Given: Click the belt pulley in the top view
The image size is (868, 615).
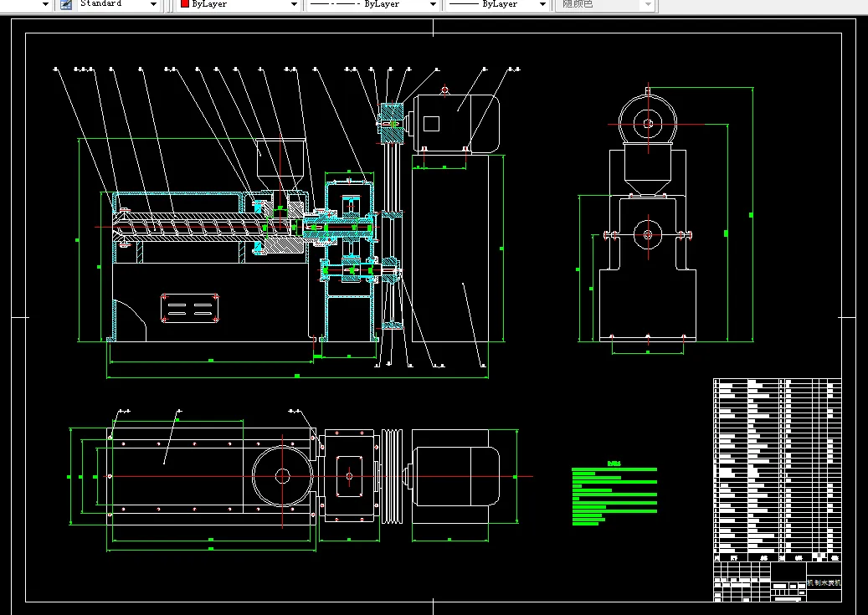Looking at the screenshot, I should coord(393,476).
